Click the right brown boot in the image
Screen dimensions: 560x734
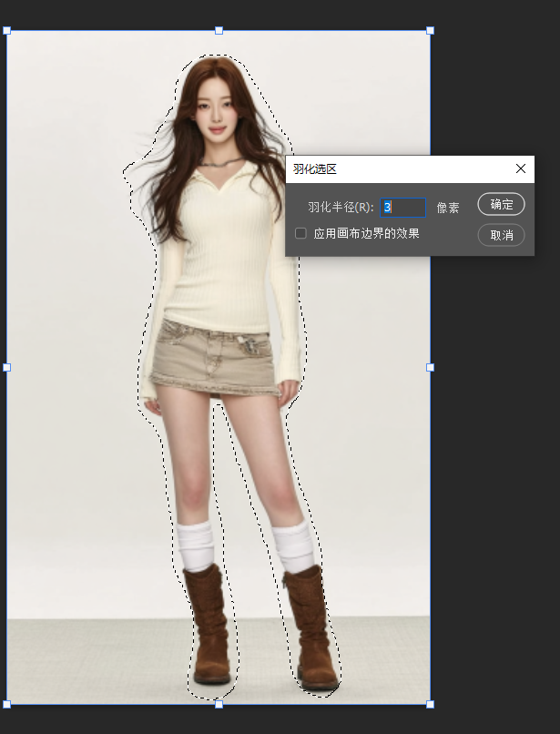pyautogui.click(x=308, y=628)
